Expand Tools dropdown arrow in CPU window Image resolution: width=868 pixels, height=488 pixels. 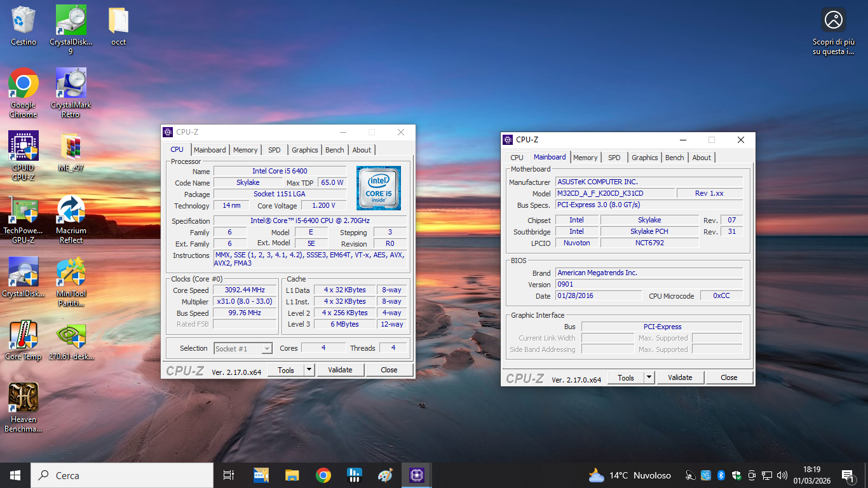(x=309, y=370)
